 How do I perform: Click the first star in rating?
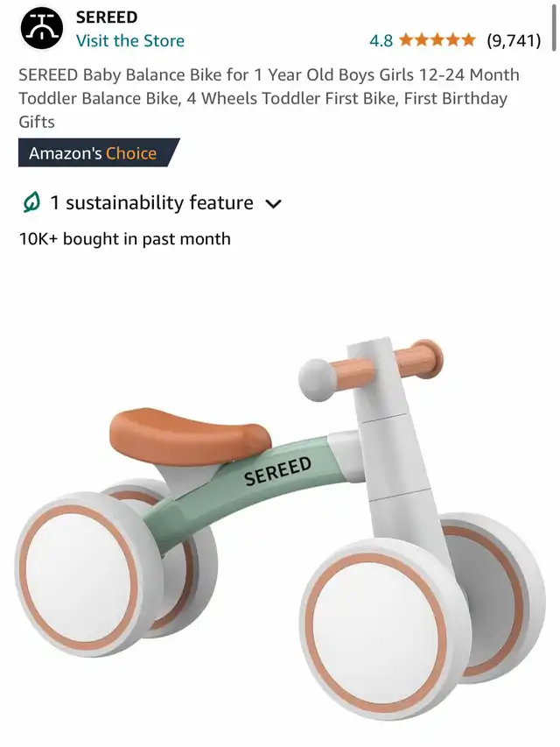pos(406,40)
